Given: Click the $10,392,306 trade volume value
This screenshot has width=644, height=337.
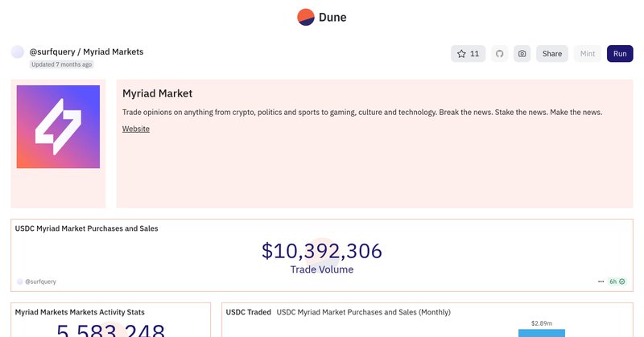Looking at the screenshot, I should coord(321,251).
